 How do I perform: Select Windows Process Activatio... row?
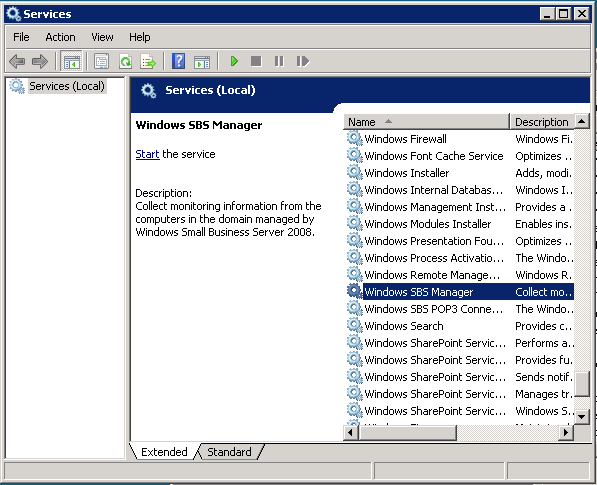click(x=460, y=258)
